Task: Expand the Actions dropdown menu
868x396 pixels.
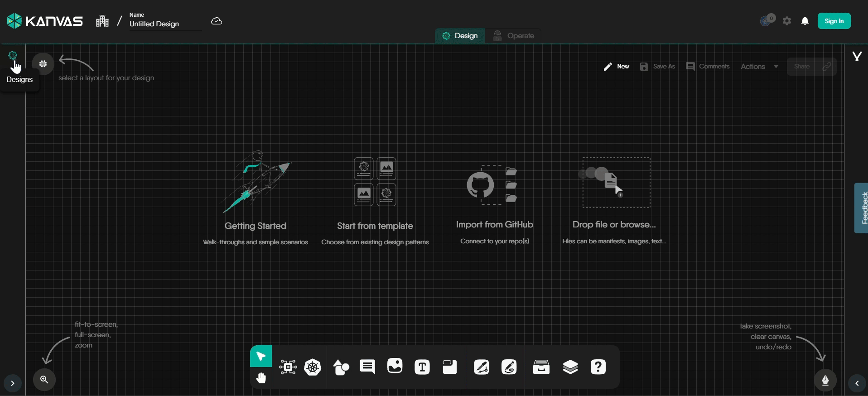Action: 760,67
